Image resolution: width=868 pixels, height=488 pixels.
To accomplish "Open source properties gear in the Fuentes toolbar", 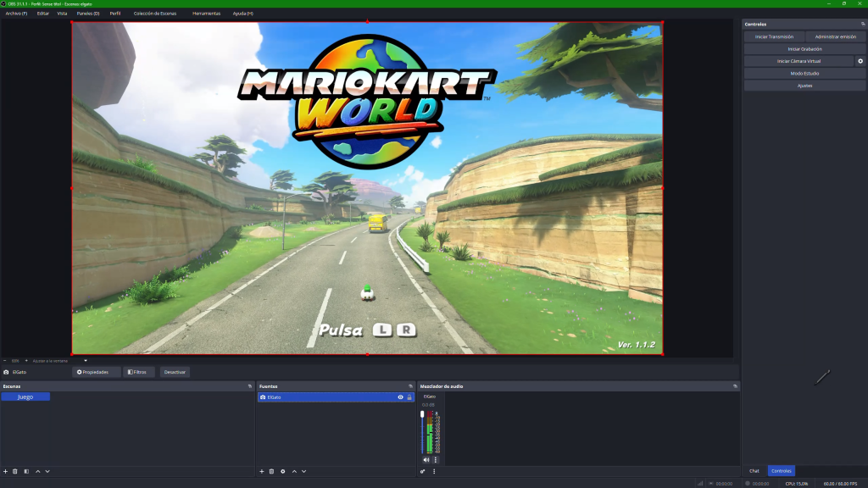I will 282,471.
